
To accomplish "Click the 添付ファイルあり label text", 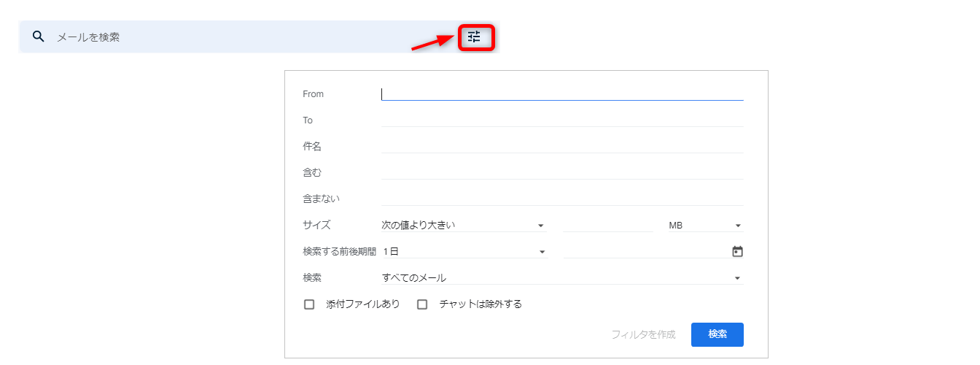I will point(363,304).
